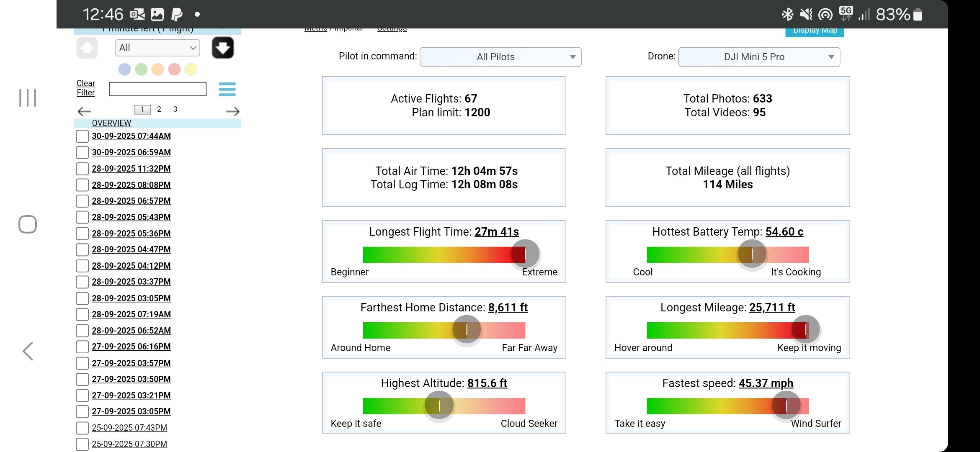This screenshot has width=980, height=452.
Task: Open the All Pilots dropdown
Action: 500,57
